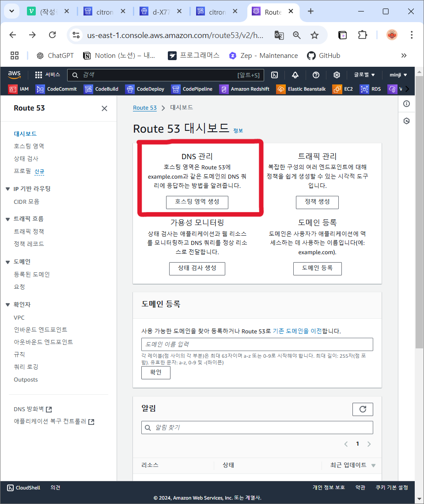This screenshot has height=504, width=424.
Task: Click the AWS logo home icon
Action: coord(14,75)
